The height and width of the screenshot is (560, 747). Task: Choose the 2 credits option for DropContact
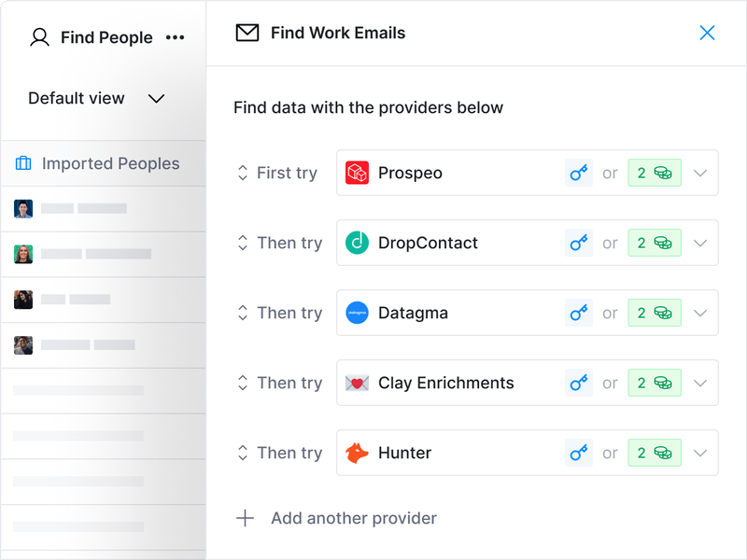pyautogui.click(x=655, y=243)
